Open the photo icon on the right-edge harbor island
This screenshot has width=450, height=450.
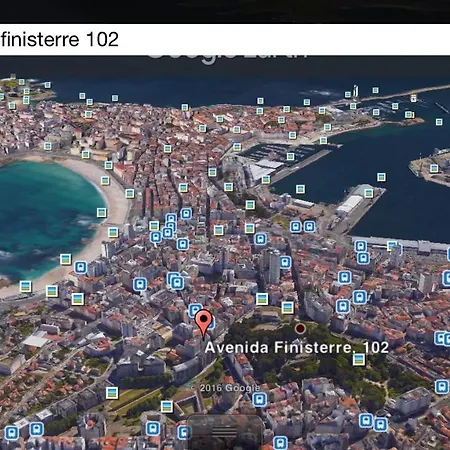coord(434,168)
